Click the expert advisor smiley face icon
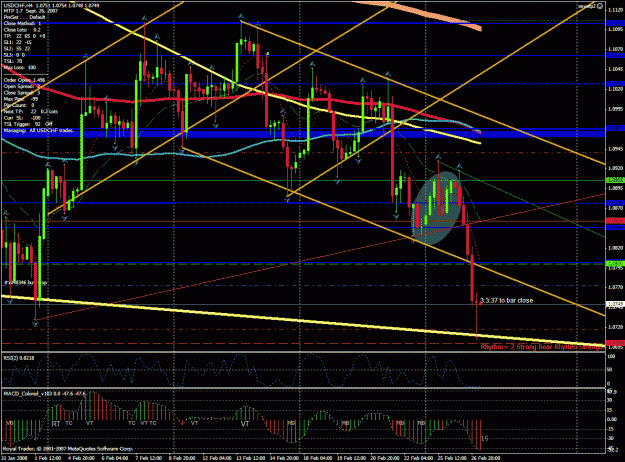Screen dimensions: 625x462 pyautogui.click(x=600, y=6)
